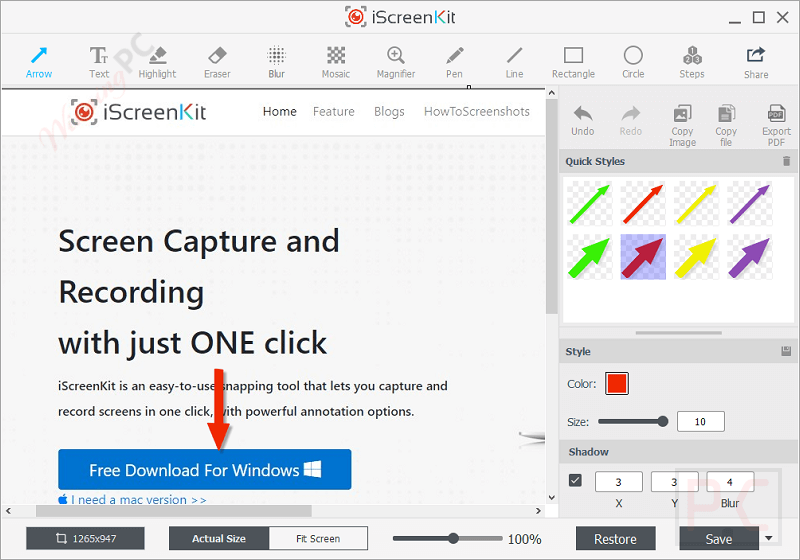Click the zoom slider handle
Screen dimensions: 800x560
click(x=453, y=538)
